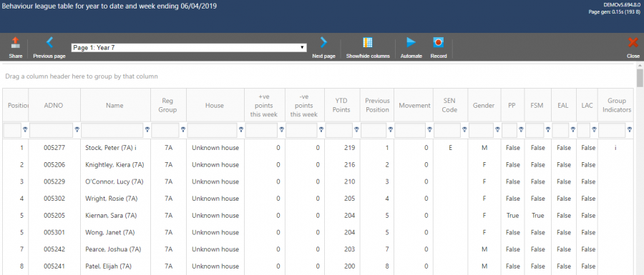Close the league table view

coord(633,43)
